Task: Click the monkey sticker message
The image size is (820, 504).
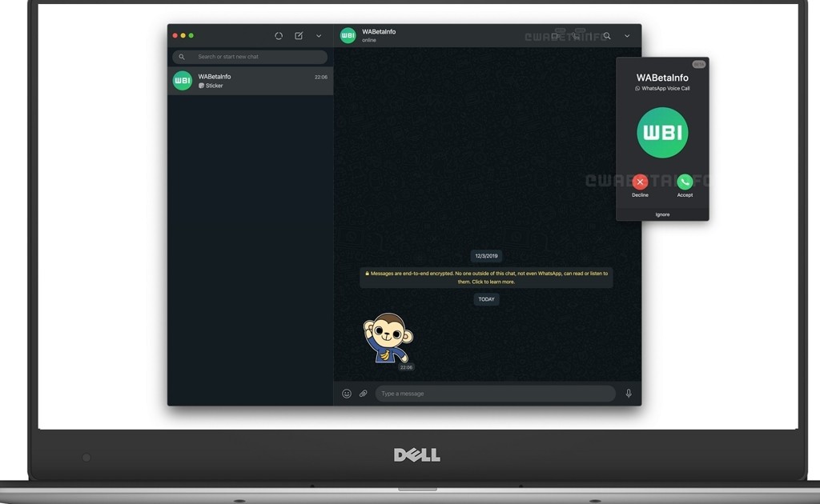Action: point(388,338)
